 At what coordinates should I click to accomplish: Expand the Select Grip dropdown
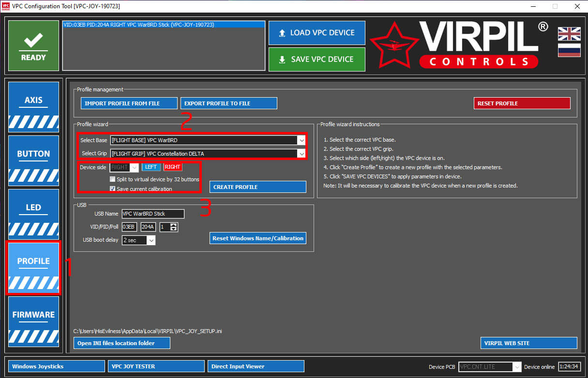(x=302, y=154)
